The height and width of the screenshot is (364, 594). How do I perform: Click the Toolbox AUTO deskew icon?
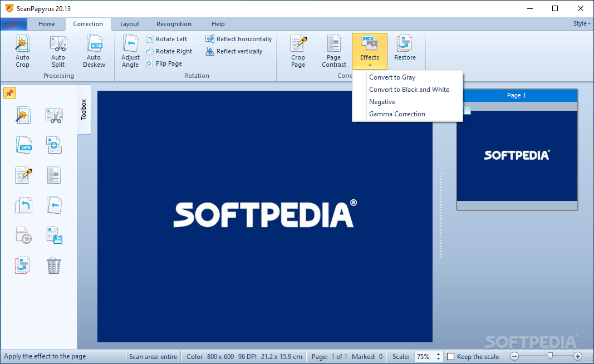point(24,145)
